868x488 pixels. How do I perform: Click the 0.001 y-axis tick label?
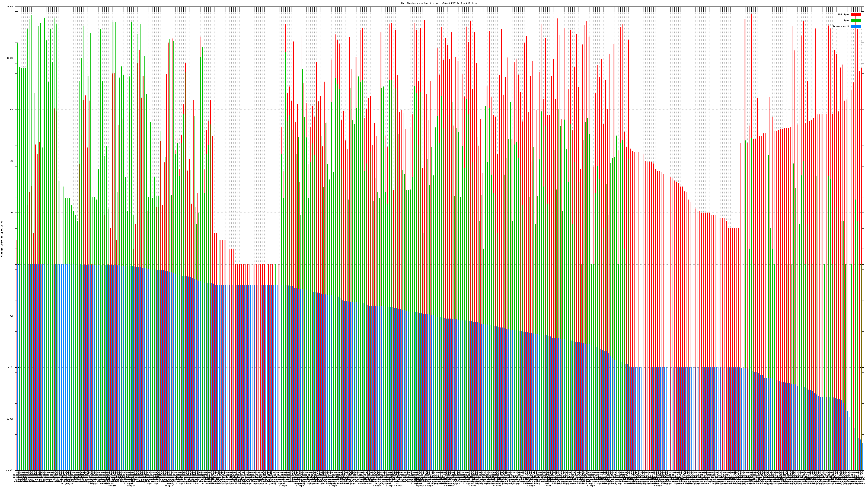(x=11, y=419)
